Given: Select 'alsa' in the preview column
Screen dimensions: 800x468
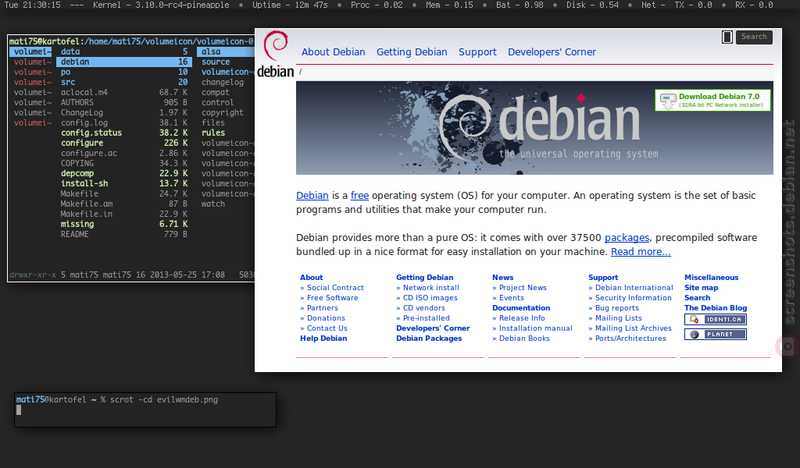Looking at the screenshot, I should coord(226,52).
